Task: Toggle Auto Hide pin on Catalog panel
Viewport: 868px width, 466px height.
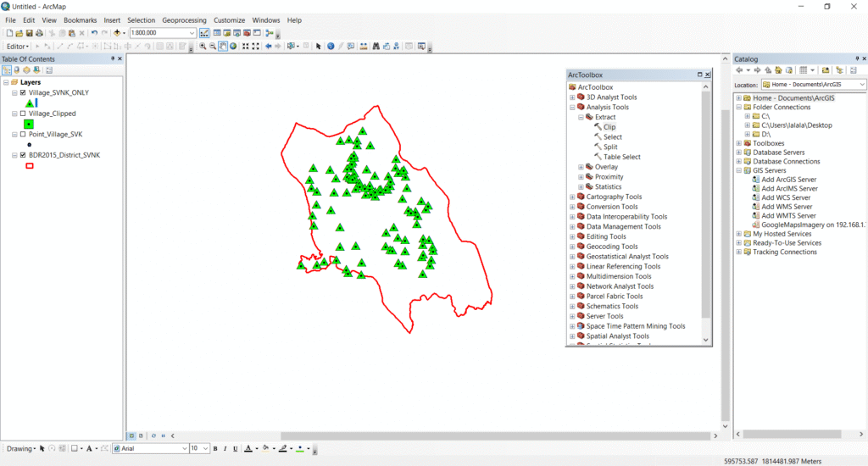Action: pyautogui.click(x=857, y=58)
